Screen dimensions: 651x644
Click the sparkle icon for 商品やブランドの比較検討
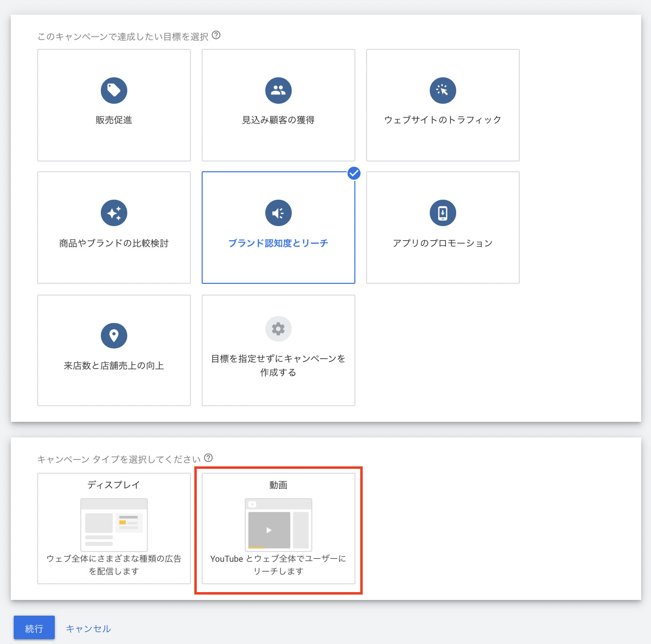pos(114,213)
